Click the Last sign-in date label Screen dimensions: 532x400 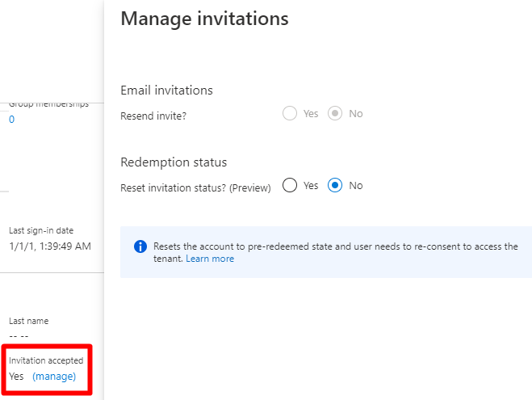click(x=41, y=230)
